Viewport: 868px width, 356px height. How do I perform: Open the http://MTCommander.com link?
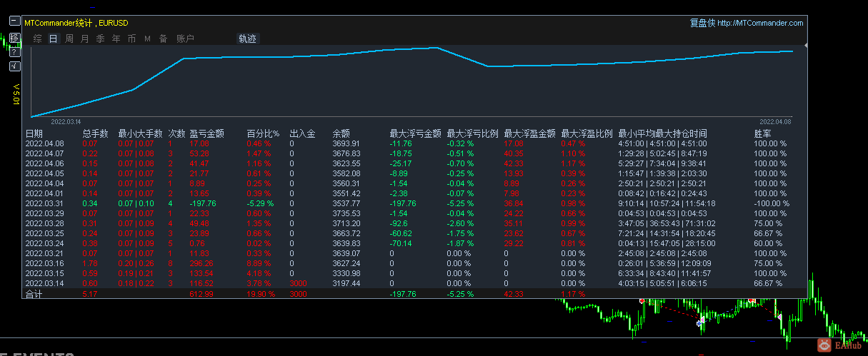760,23
